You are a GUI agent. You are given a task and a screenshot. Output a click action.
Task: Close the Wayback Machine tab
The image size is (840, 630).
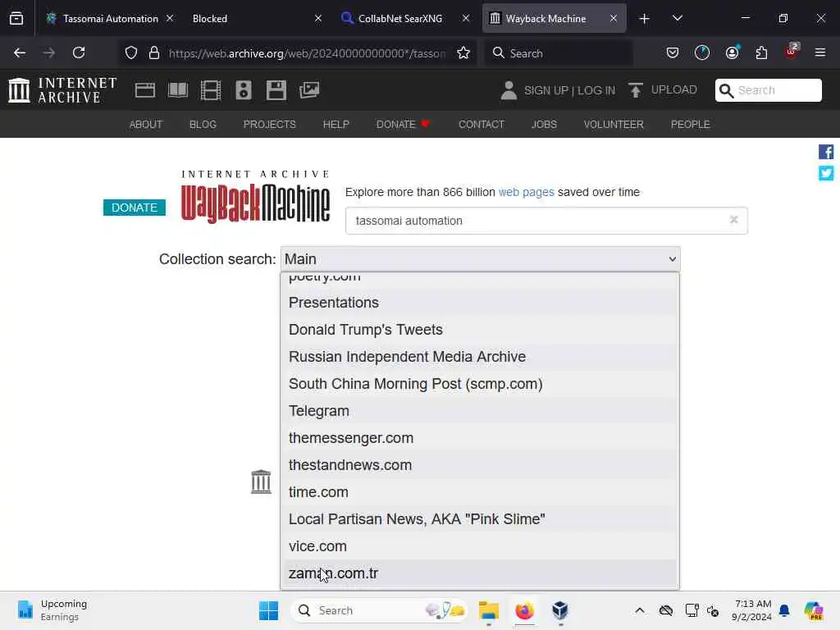click(614, 18)
